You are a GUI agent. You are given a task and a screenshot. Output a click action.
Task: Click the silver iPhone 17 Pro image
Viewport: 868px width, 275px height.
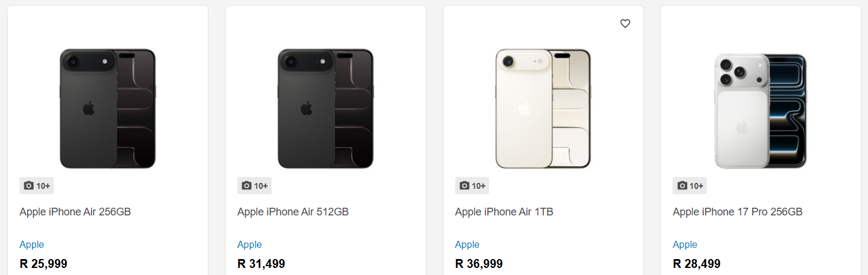761,111
